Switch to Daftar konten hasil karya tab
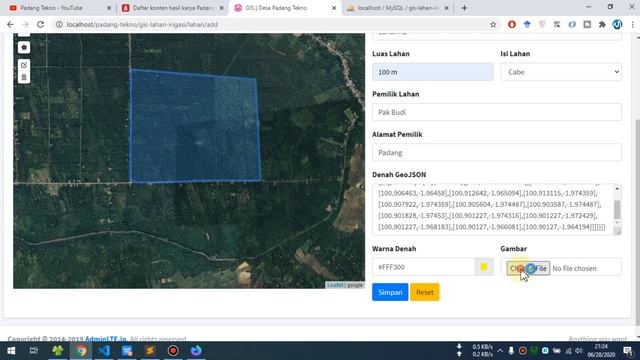 (x=173, y=8)
